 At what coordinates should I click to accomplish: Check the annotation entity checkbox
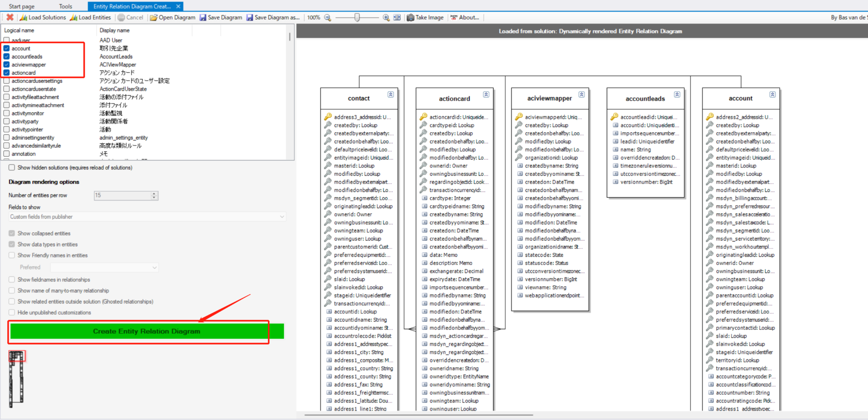(6, 154)
